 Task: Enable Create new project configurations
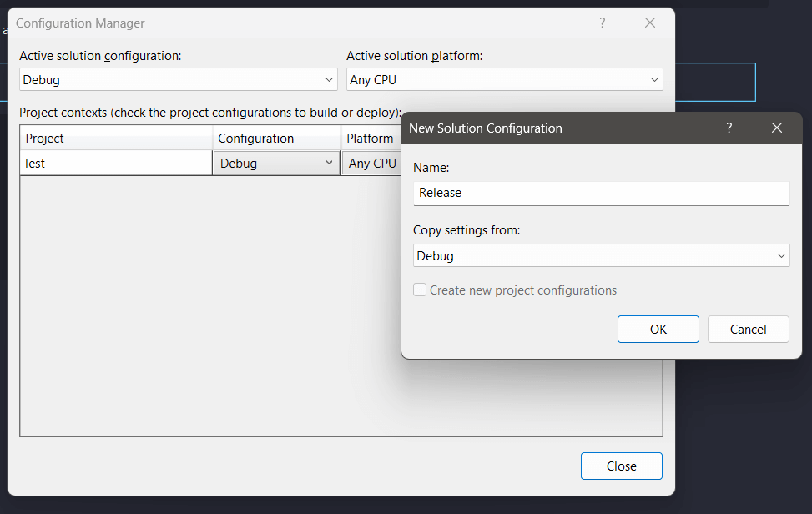[x=420, y=290]
